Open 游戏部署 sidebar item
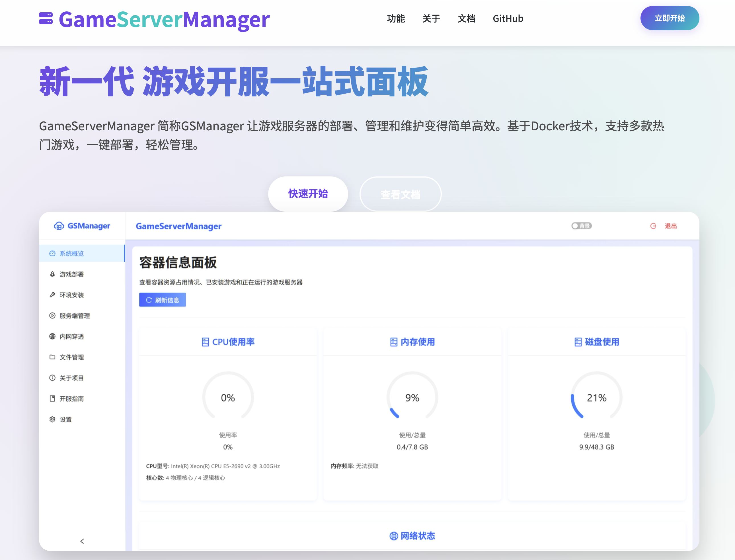This screenshot has width=735, height=560. coord(82,274)
